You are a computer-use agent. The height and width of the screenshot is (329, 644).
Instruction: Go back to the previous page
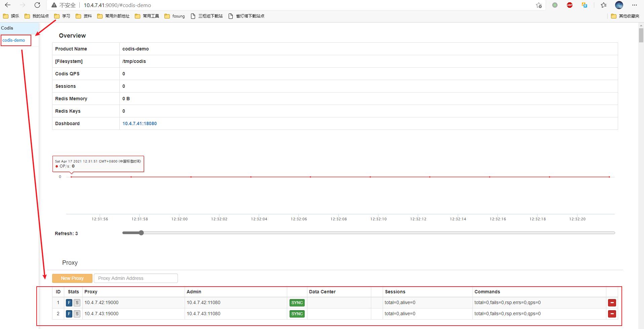tap(8, 5)
